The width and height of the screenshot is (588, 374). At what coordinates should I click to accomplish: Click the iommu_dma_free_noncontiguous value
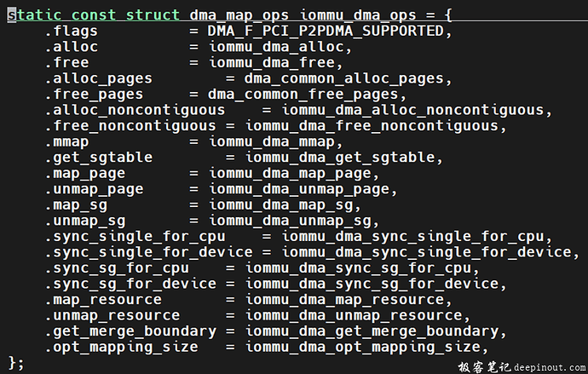[371, 126]
